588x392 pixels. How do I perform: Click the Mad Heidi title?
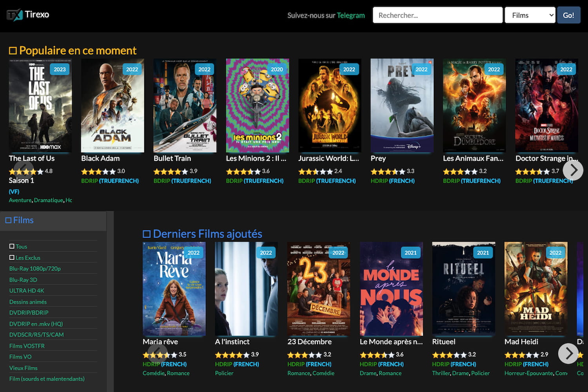click(x=521, y=342)
